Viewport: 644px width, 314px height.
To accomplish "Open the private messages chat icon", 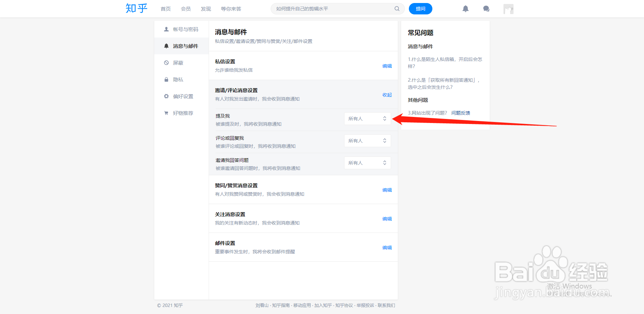I will click(x=486, y=9).
